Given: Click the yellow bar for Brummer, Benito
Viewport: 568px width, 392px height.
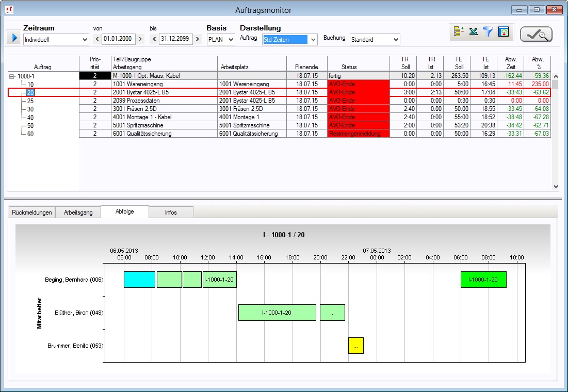Looking at the screenshot, I should click(x=356, y=346).
